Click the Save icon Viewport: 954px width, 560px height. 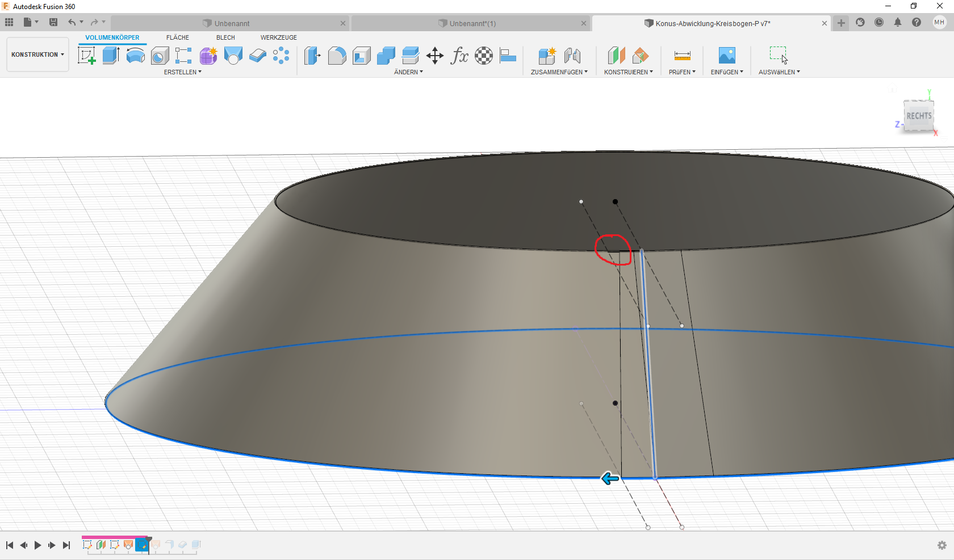pos(53,22)
